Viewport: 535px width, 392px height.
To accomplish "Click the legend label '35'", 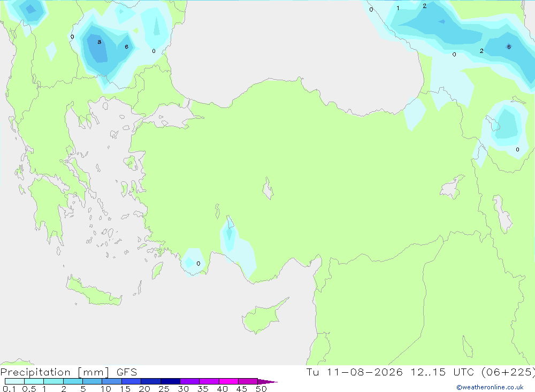I will [x=203, y=389].
